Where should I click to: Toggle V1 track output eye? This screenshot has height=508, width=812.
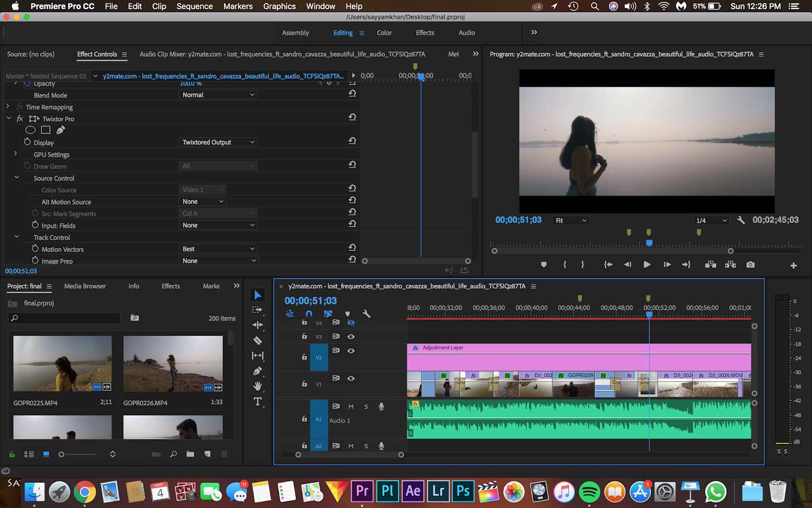point(351,378)
